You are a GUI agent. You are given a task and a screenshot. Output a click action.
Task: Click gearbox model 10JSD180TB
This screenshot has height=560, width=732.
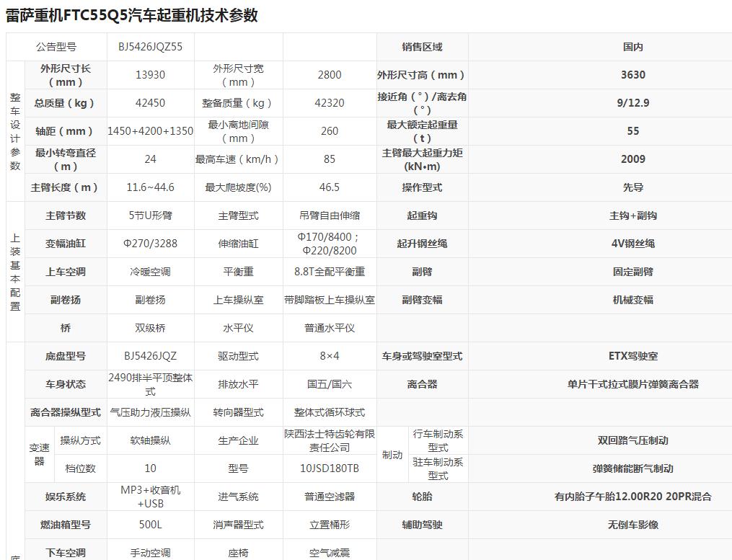click(x=330, y=468)
